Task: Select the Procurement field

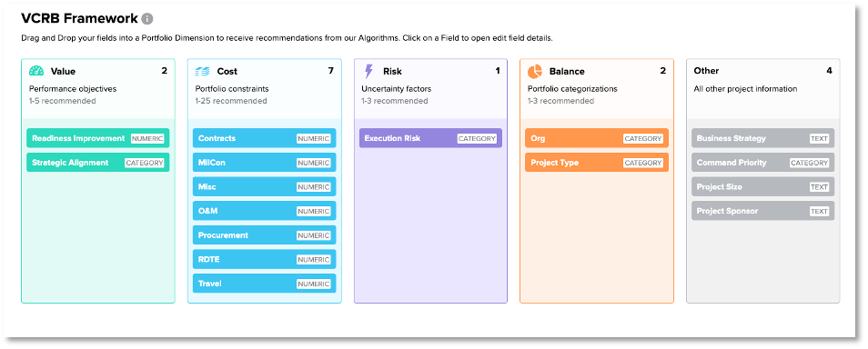Action: coord(264,235)
